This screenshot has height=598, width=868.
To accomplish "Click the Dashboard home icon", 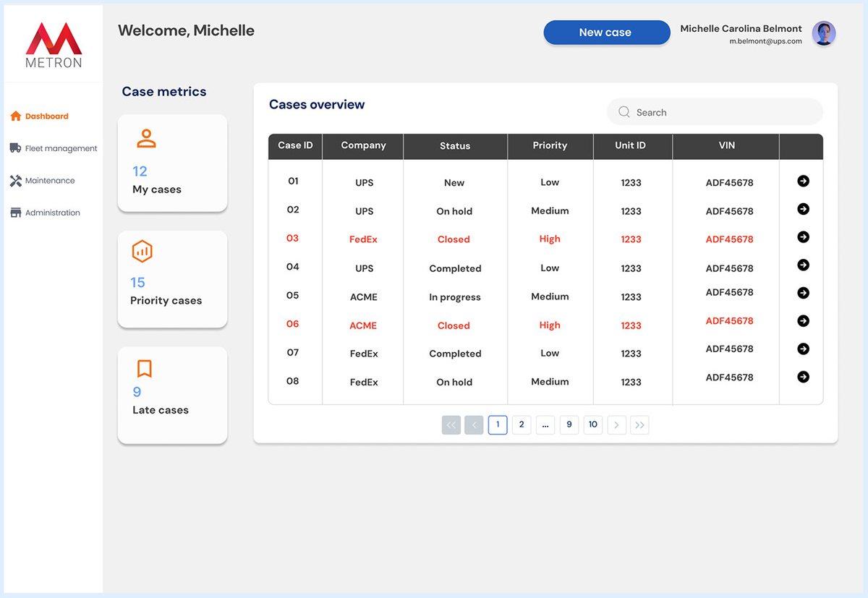I will [x=16, y=116].
